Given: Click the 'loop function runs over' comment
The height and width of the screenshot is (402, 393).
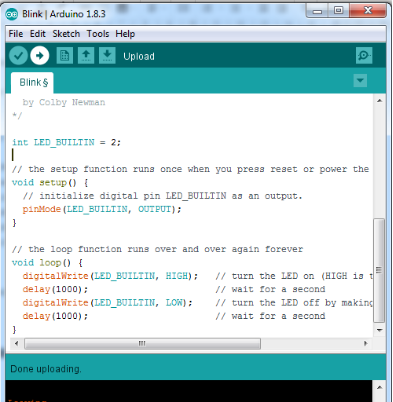Looking at the screenshot, I should point(157,249).
